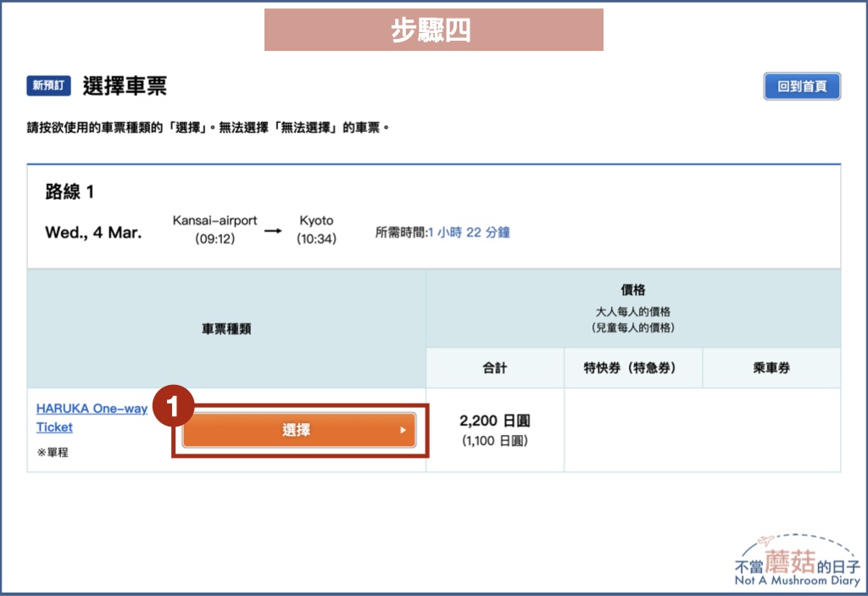
Task: Click the 車票種類 column header
Action: (226, 329)
